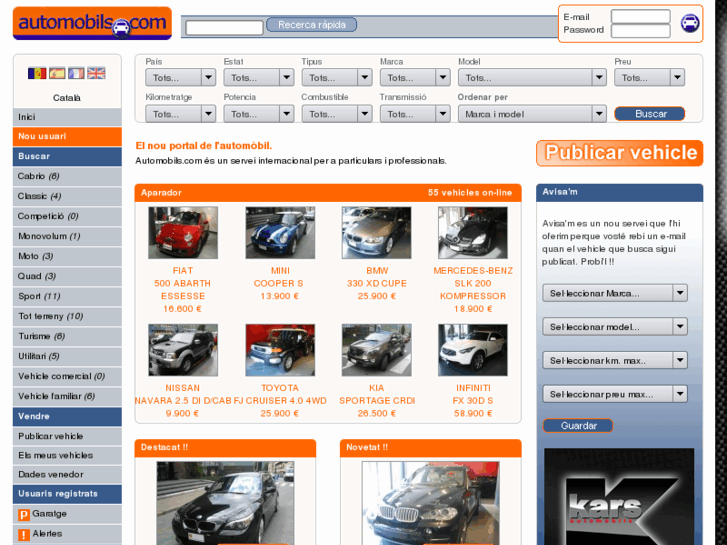The width and height of the screenshot is (727, 545).
Task: Go to Inici in sidebar
Action: (x=67, y=117)
